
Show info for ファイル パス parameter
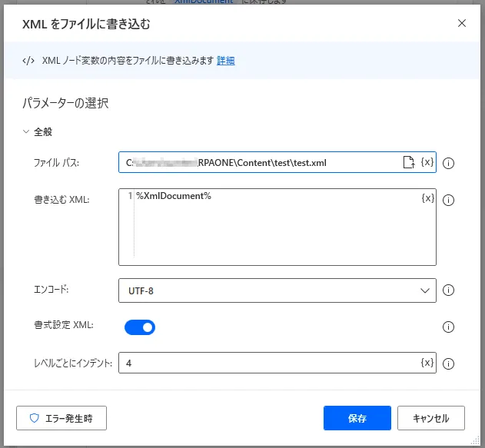tap(448, 163)
